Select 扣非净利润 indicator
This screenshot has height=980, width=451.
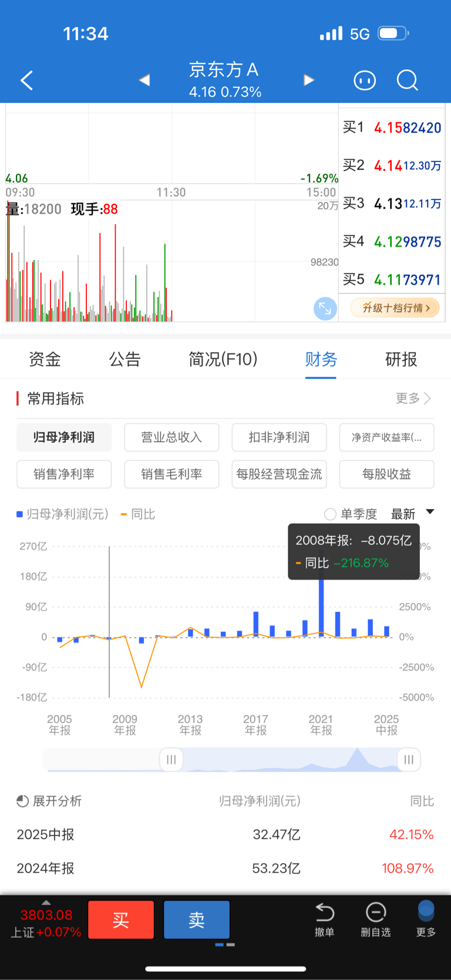[279, 437]
